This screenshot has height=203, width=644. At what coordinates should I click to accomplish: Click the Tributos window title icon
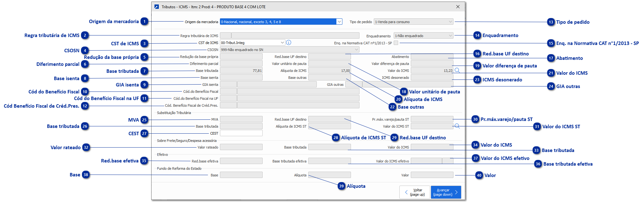click(156, 7)
